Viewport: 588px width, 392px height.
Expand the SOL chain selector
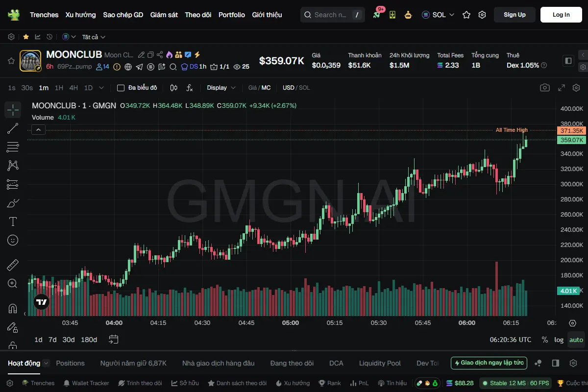tap(438, 15)
